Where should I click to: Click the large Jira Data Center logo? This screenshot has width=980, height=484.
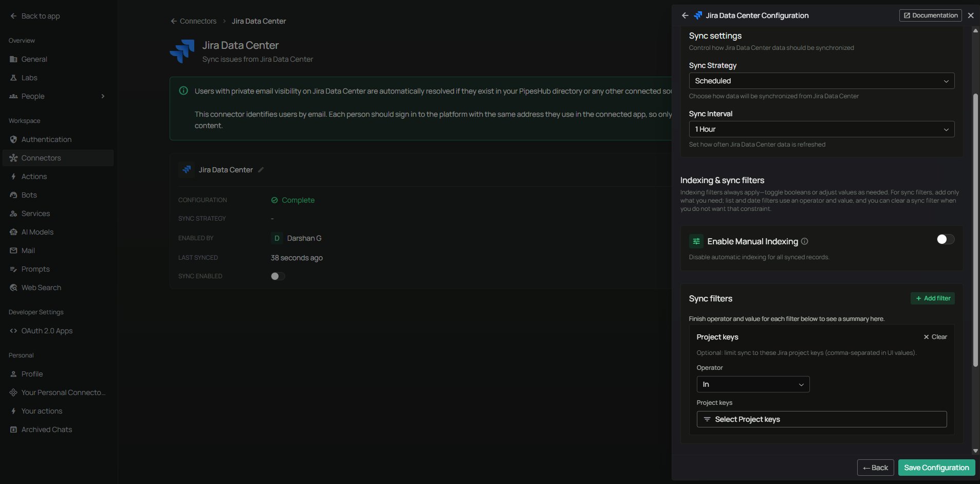coord(182,51)
